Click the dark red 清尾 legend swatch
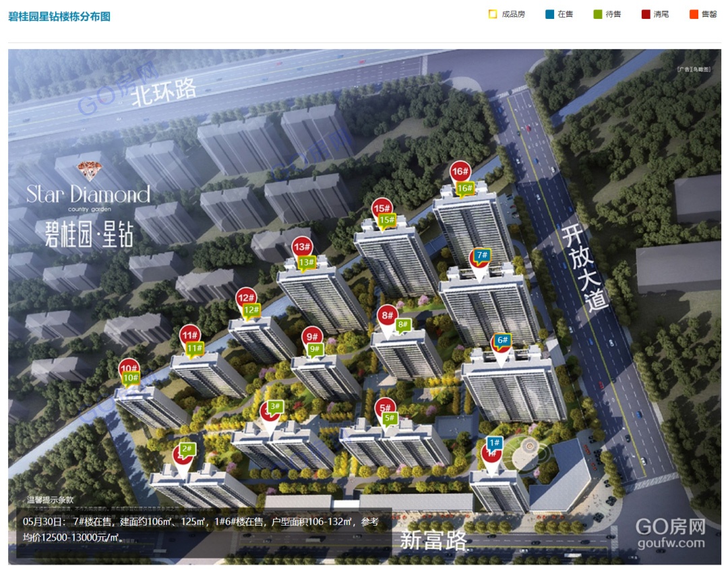This screenshot has width=728, height=570. click(645, 14)
